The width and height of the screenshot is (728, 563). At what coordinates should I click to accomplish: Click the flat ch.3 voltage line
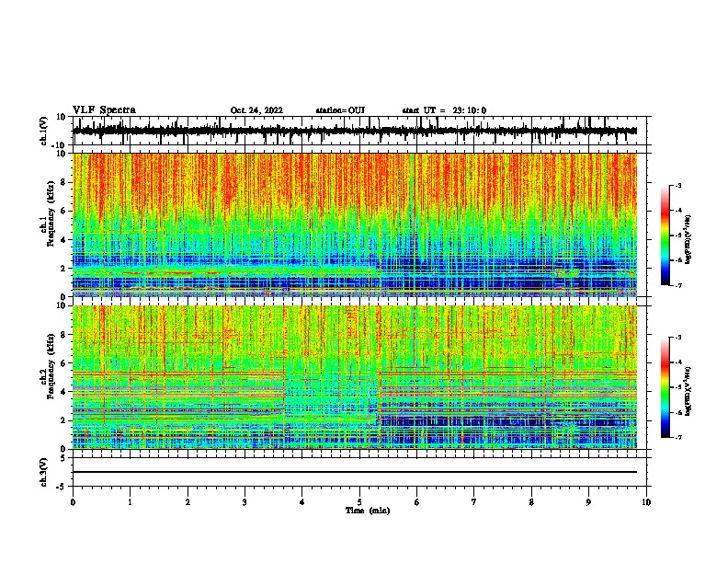(355, 472)
